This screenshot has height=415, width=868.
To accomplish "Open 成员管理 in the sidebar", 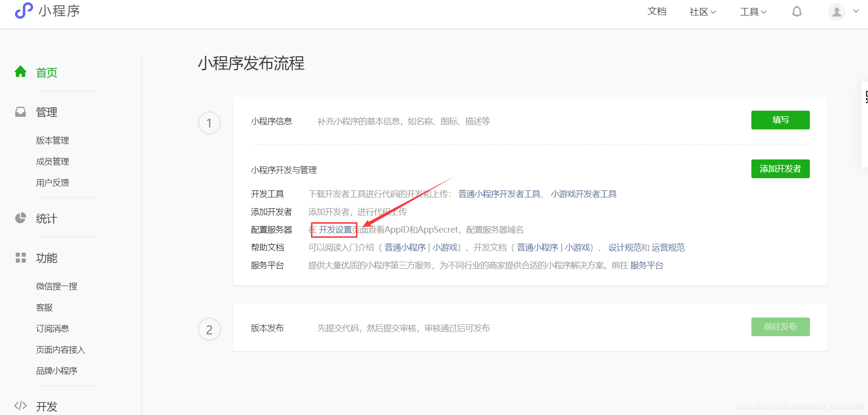I will coord(52,161).
